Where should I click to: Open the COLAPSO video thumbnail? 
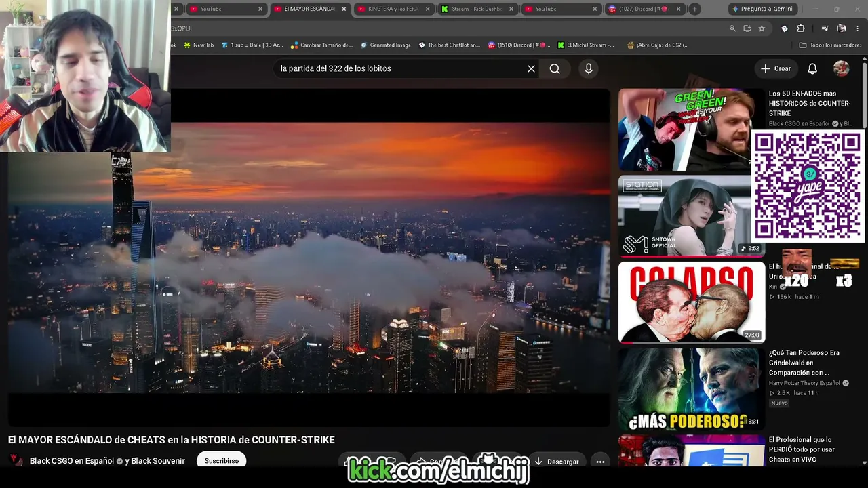tap(691, 302)
